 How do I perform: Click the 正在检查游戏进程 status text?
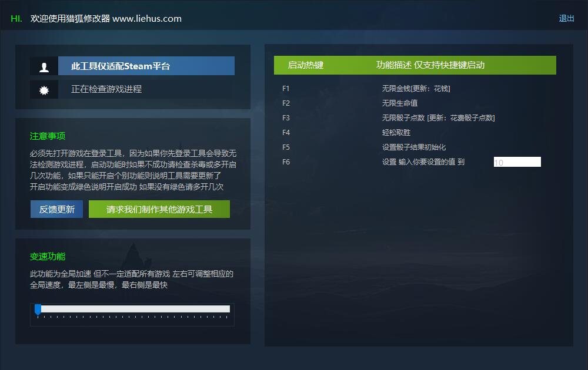point(106,89)
